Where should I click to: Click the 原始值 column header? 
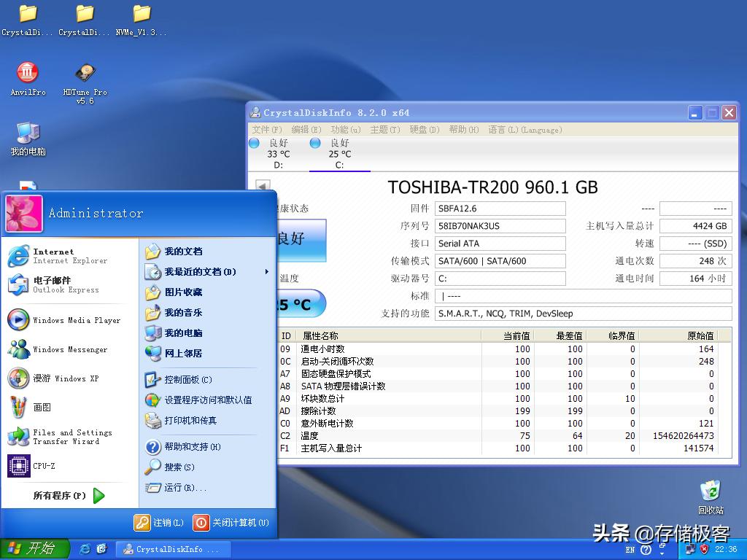678,335
